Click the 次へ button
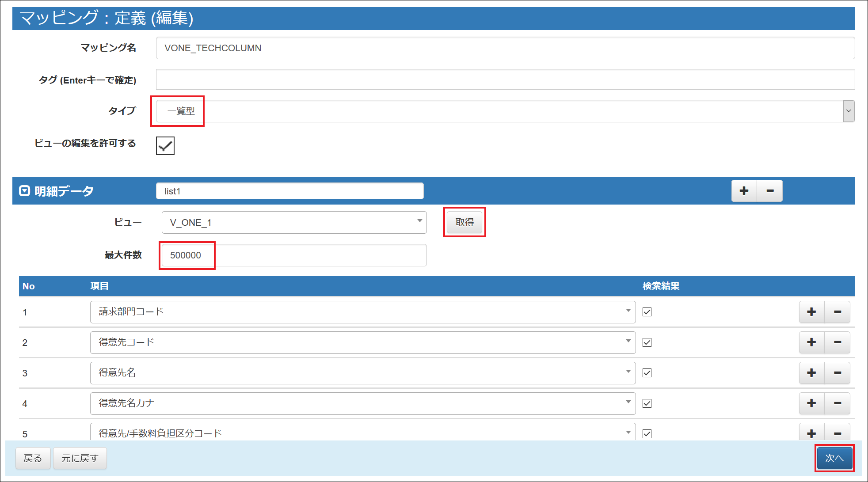 tap(834, 458)
